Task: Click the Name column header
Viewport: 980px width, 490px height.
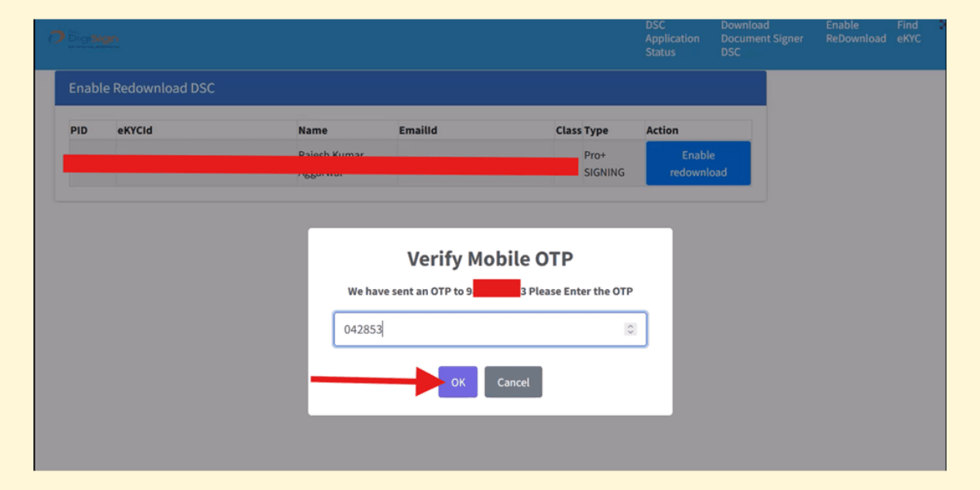Action: pyautogui.click(x=313, y=130)
